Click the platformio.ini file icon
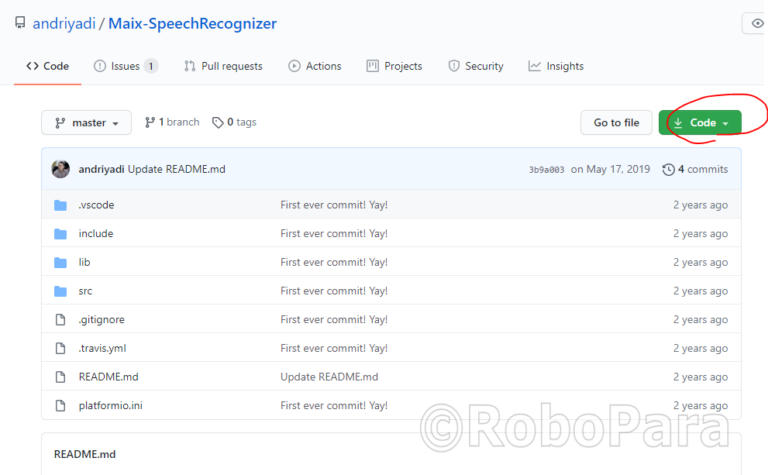The width and height of the screenshot is (768, 475). click(60, 406)
